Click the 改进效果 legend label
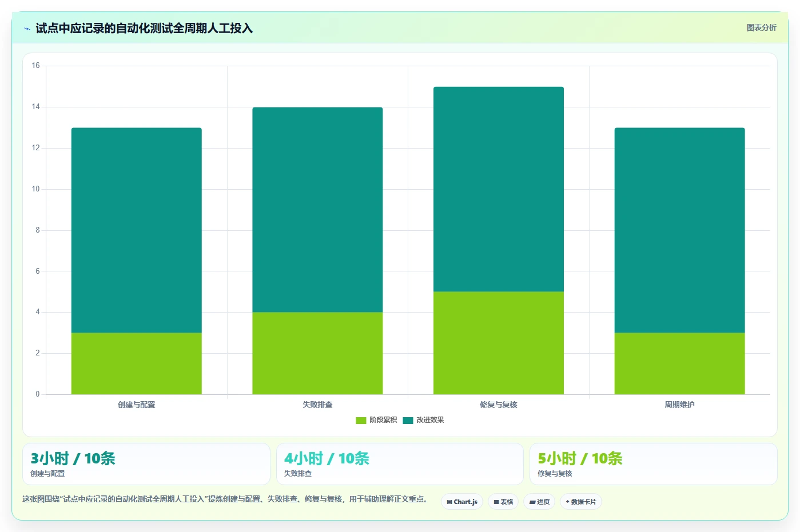Screen dimensions: 800x532 430,420
